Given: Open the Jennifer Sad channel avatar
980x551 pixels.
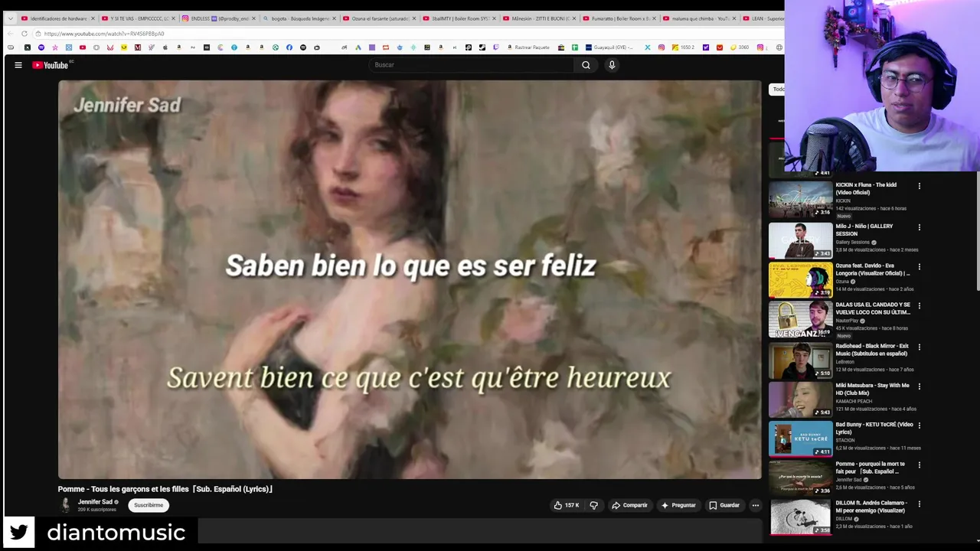Looking at the screenshot, I should 65,505.
